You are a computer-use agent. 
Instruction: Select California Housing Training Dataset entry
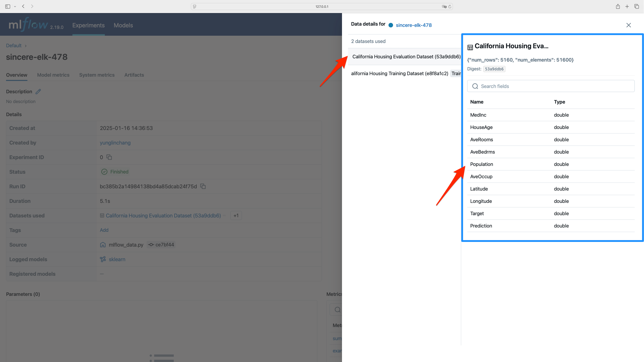[x=400, y=73]
